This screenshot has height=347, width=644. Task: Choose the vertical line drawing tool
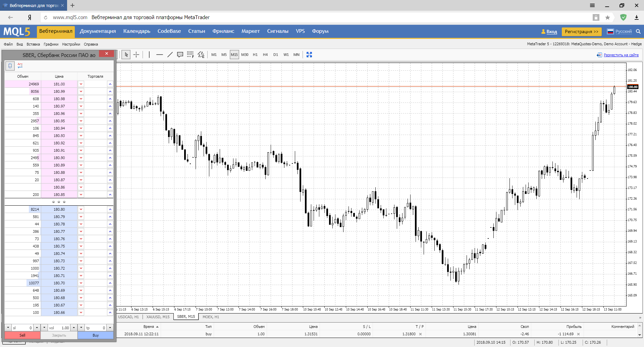click(x=149, y=55)
